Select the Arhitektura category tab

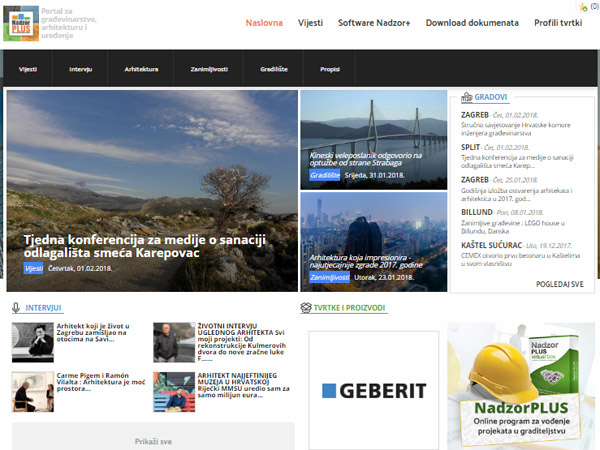pyautogui.click(x=141, y=70)
